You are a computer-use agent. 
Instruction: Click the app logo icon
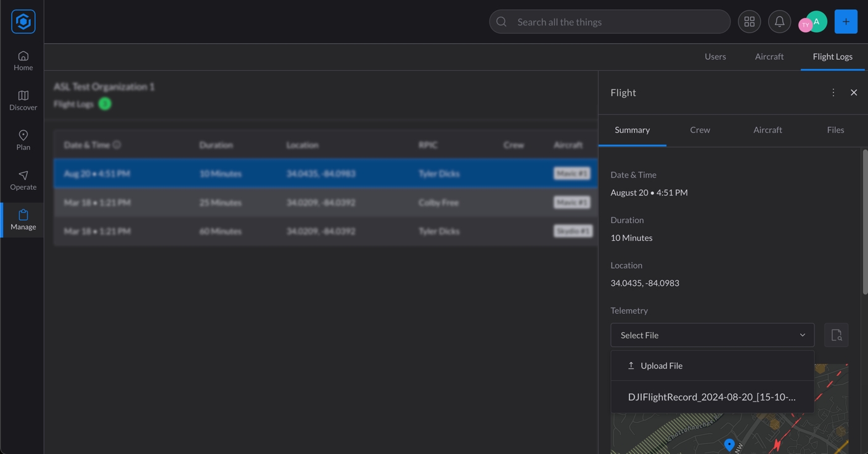click(x=23, y=22)
